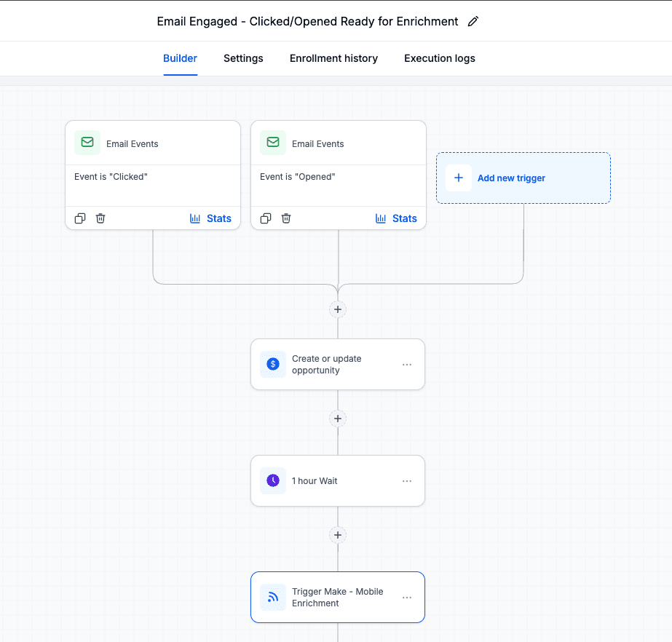The height and width of the screenshot is (642, 672).
Task: Click plus icon in Add new trigger
Action: [459, 178]
